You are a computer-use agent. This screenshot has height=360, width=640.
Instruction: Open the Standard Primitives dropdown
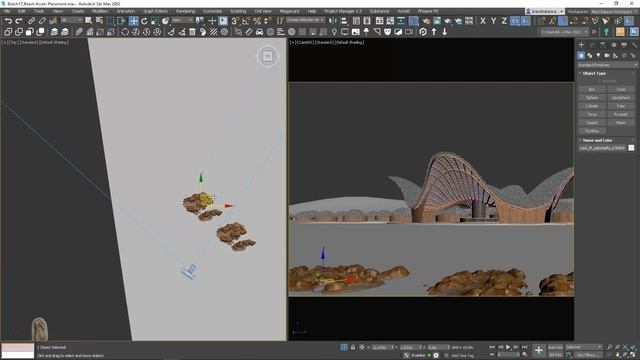607,65
